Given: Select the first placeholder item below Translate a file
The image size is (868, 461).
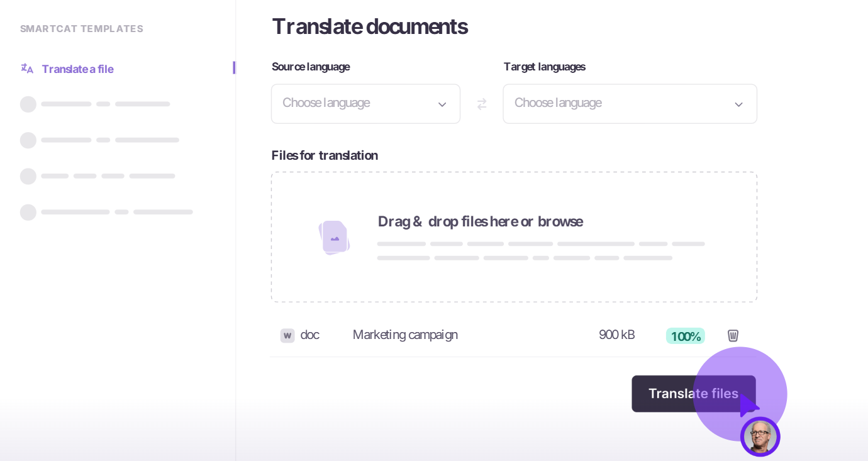Looking at the screenshot, I should tap(94, 104).
